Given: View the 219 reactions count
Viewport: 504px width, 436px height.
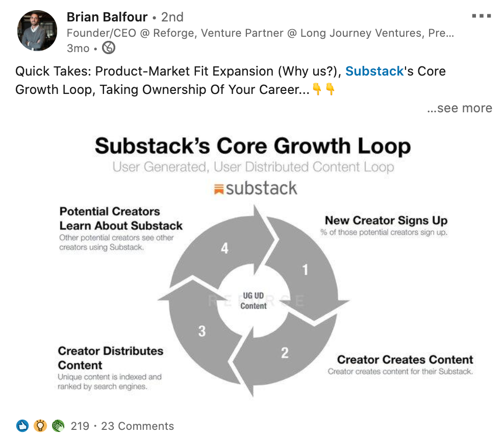Looking at the screenshot, I should 80,426.
